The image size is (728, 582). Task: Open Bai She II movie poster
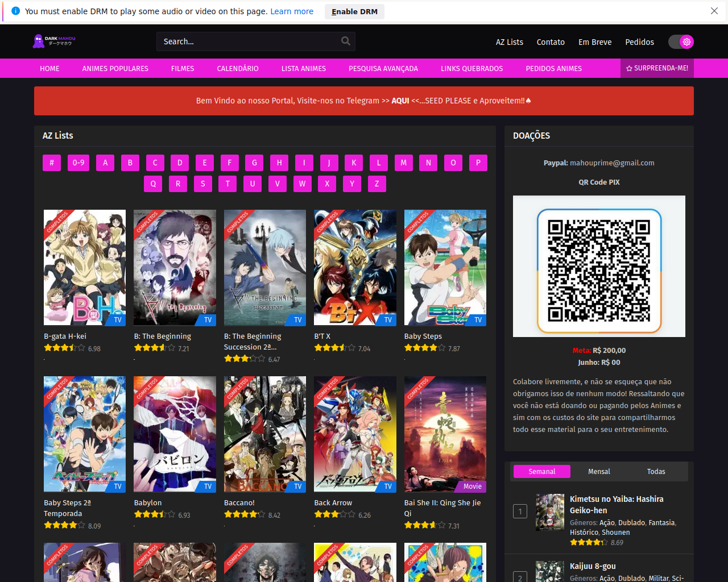(445, 434)
